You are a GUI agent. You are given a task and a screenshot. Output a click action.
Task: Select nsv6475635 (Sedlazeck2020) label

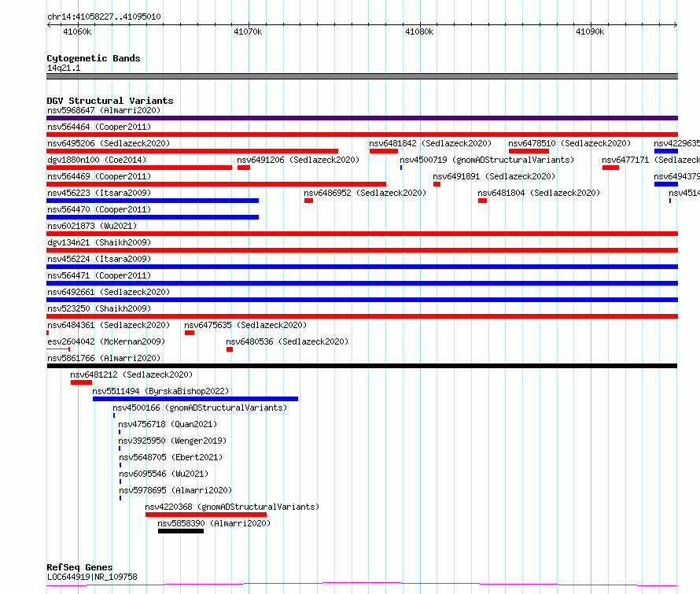click(245, 325)
